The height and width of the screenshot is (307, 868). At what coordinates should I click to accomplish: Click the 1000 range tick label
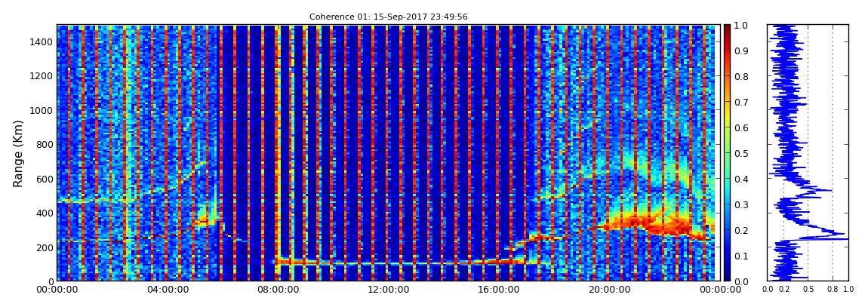[x=42, y=110]
